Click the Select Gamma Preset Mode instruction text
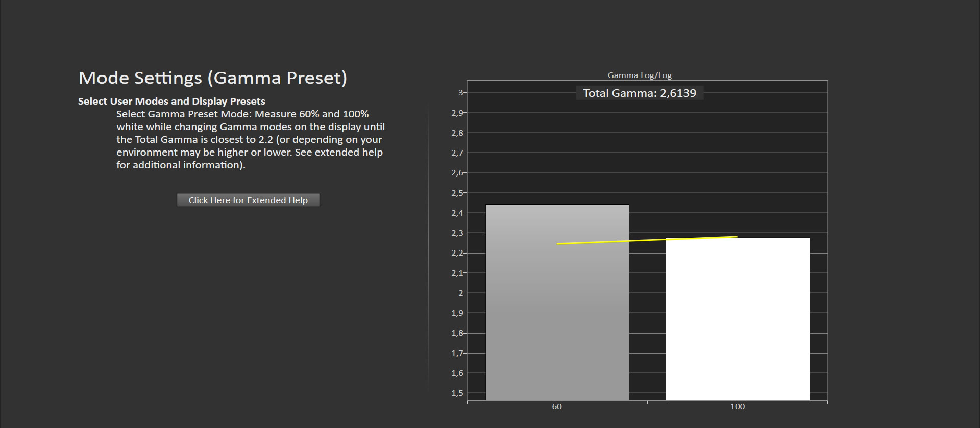This screenshot has width=980, height=428. (251, 139)
